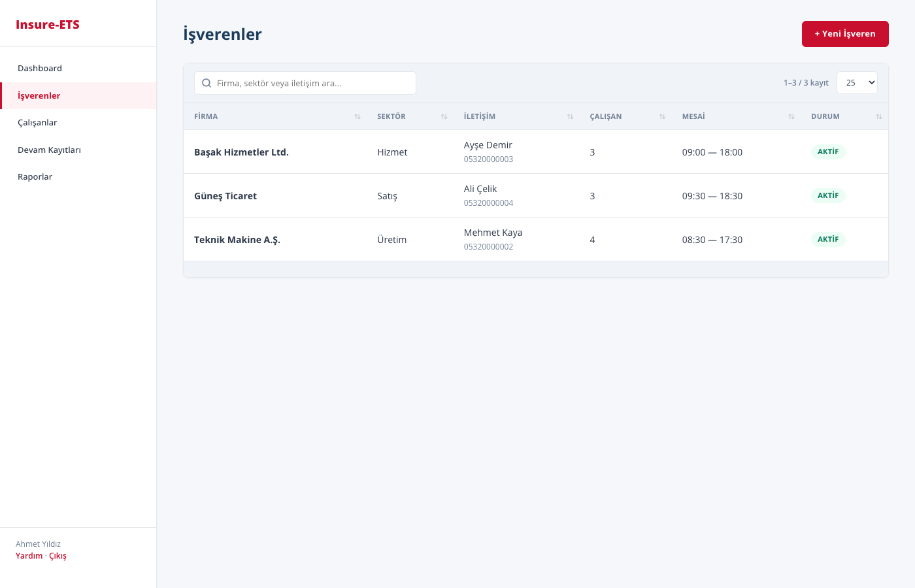Go to Çalışanlar in the sidebar

pyautogui.click(x=37, y=122)
